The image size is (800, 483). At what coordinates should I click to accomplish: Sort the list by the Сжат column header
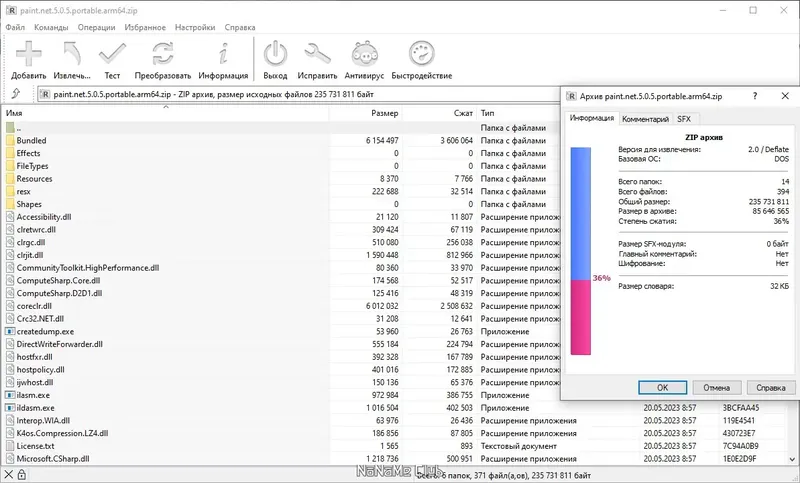click(440, 113)
